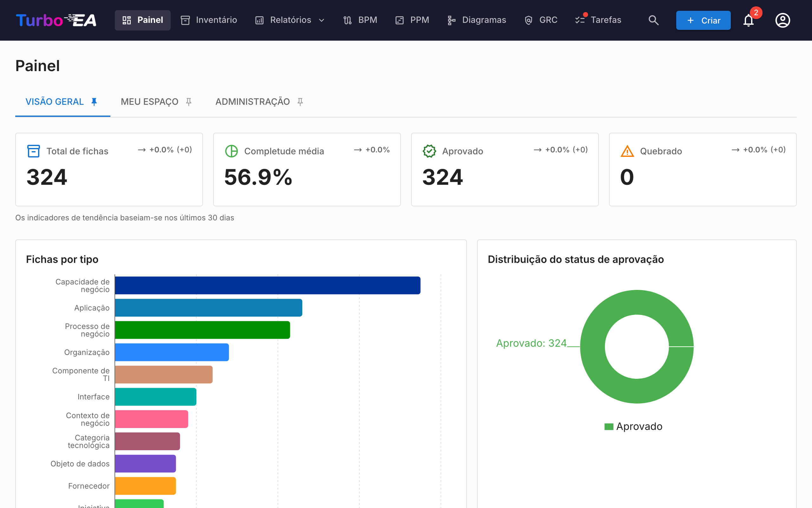
Task: Click the Capacidade de negócio bar
Action: pyautogui.click(x=267, y=285)
